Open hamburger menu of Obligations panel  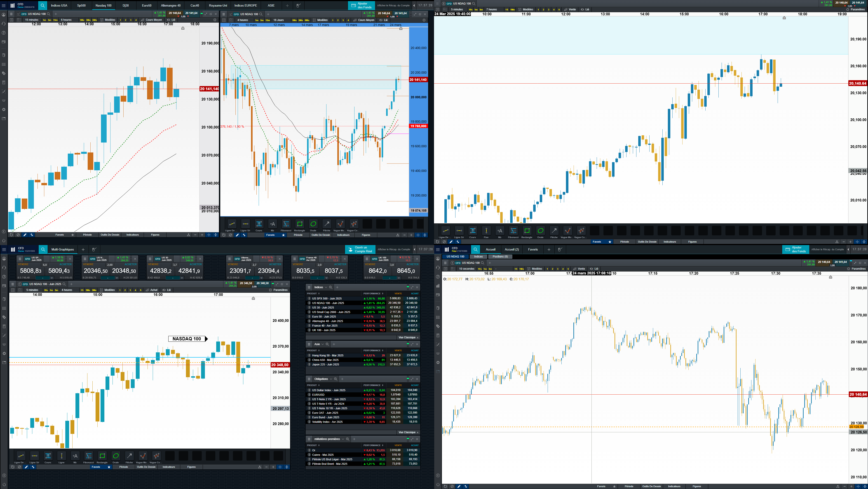(x=309, y=379)
